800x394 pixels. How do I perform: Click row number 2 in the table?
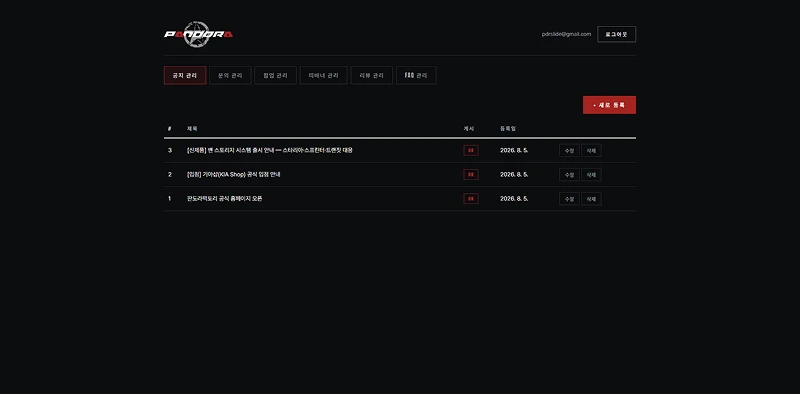[170, 175]
